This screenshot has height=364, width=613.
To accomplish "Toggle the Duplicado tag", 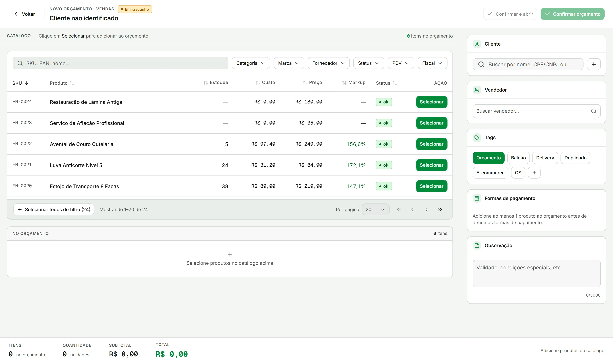I will click(x=575, y=158).
